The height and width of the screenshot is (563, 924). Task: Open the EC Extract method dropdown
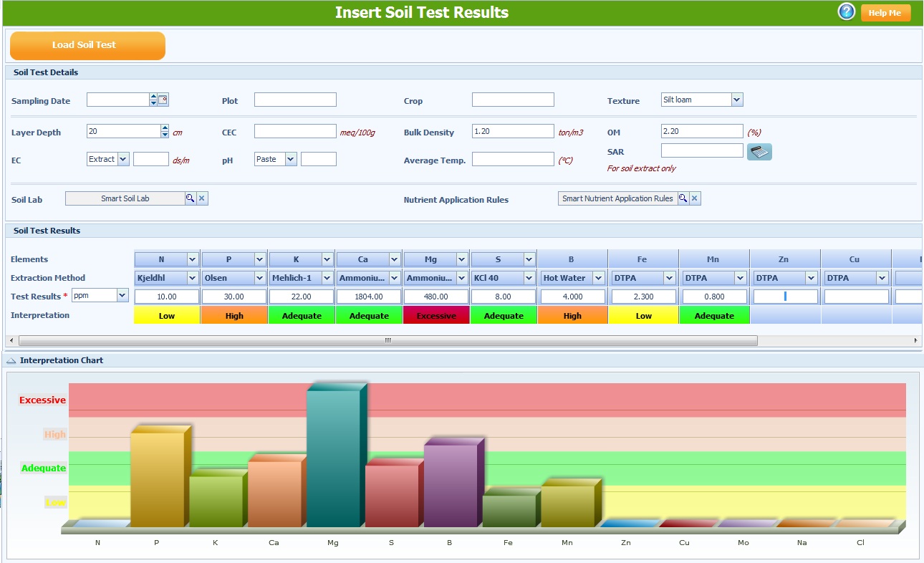(x=123, y=159)
